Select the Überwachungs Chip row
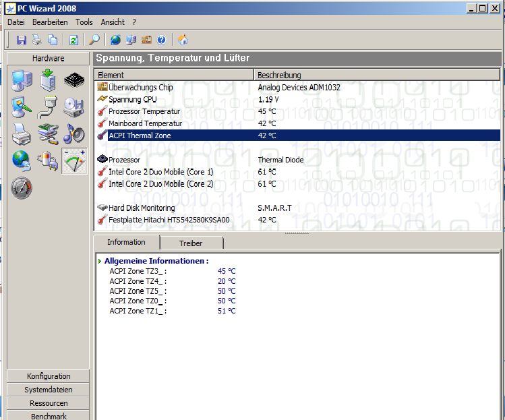Screen dimensions: 505x420 pos(297,87)
